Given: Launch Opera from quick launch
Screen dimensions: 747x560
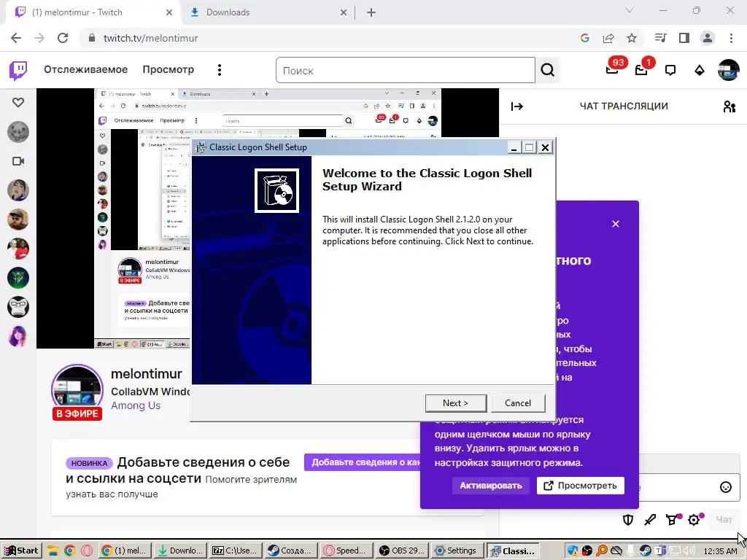Looking at the screenshot, I should (86, 551).
